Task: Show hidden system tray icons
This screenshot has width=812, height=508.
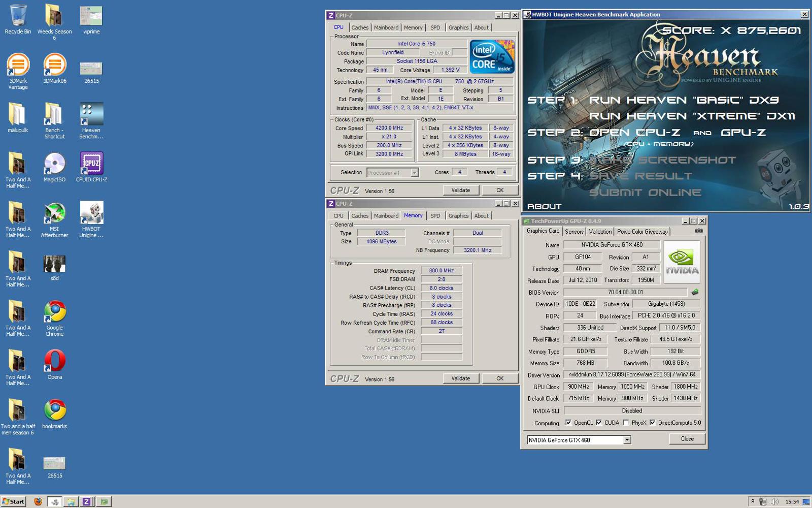Action: pos(753,501)
